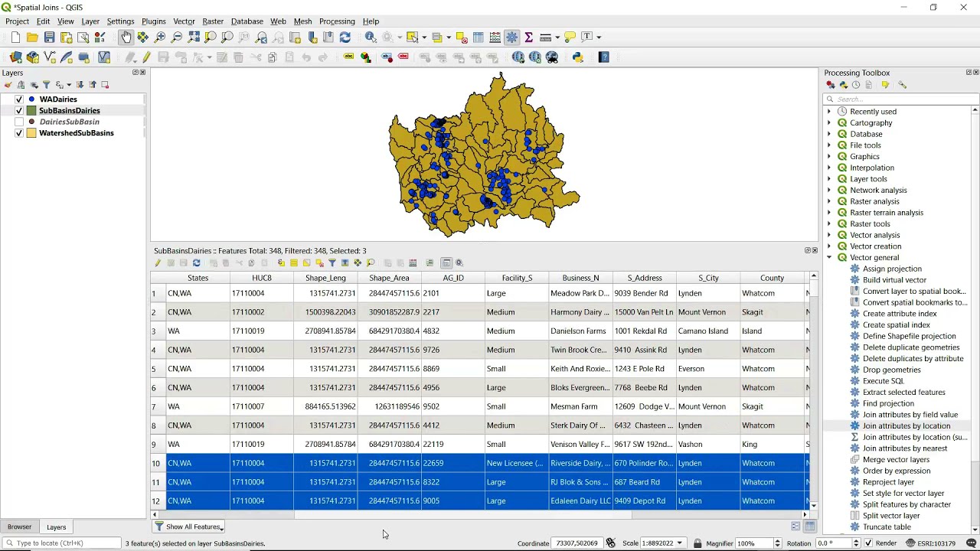
Task: Open an existing project with folder icon
Action: 32,37
